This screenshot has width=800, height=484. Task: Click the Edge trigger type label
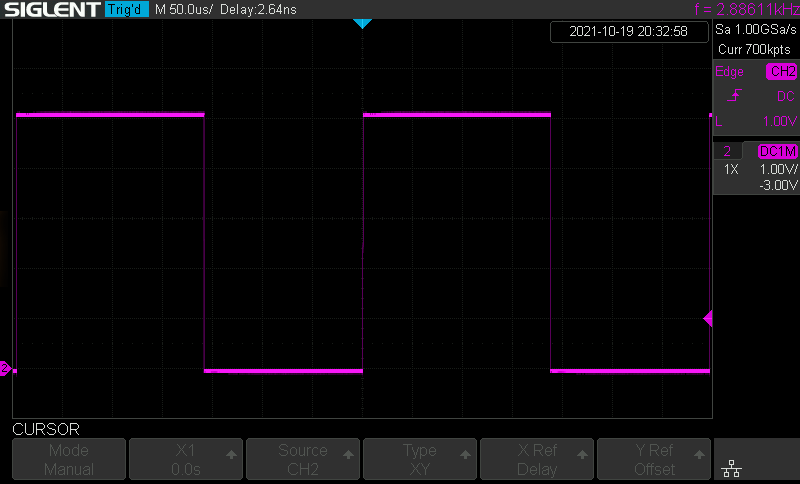click(729, 71)
